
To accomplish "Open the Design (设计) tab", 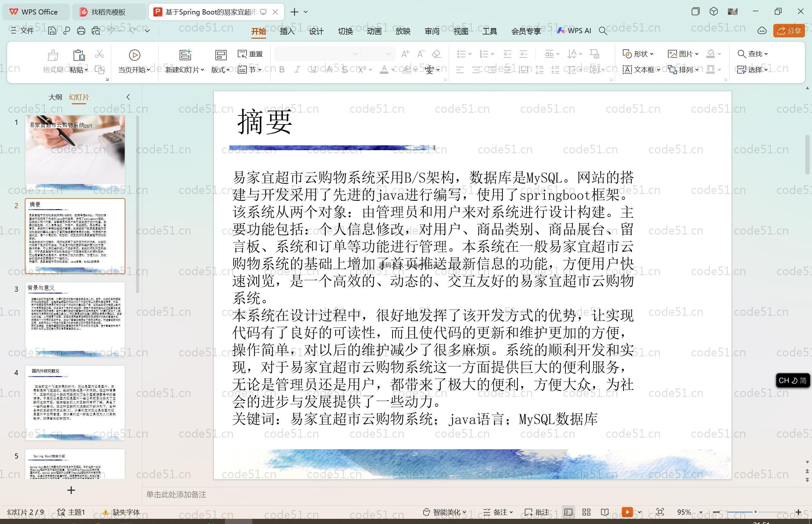I will (316, 31).
